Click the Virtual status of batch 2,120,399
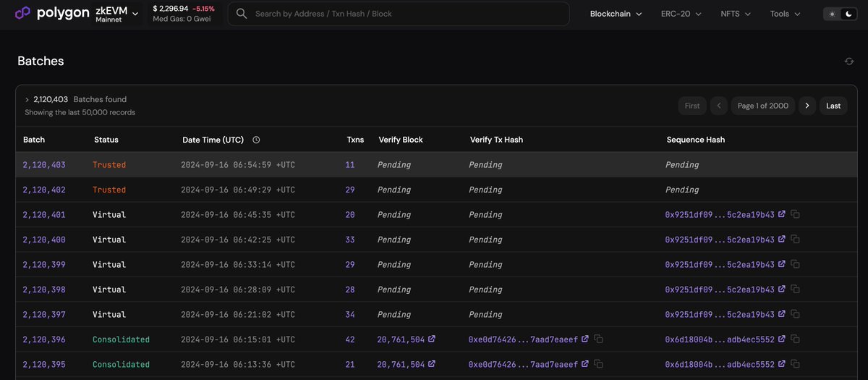868x380 pixels. 109,265
